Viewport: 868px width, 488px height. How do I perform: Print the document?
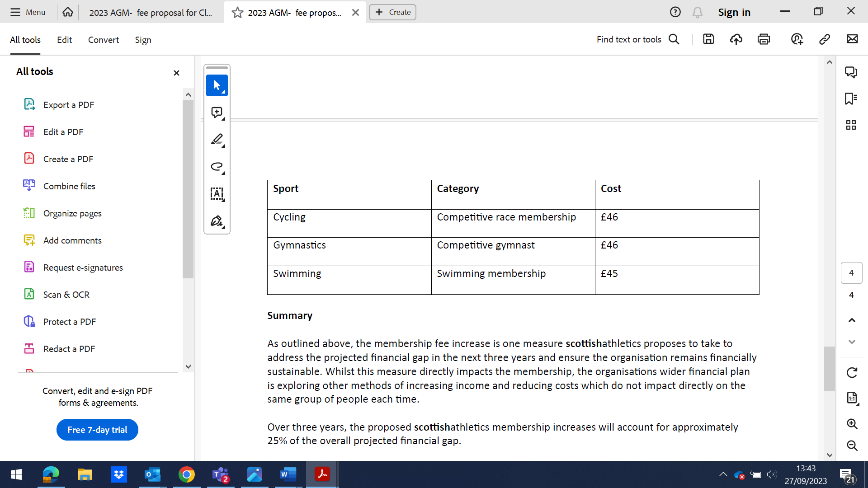coord(764,39)
